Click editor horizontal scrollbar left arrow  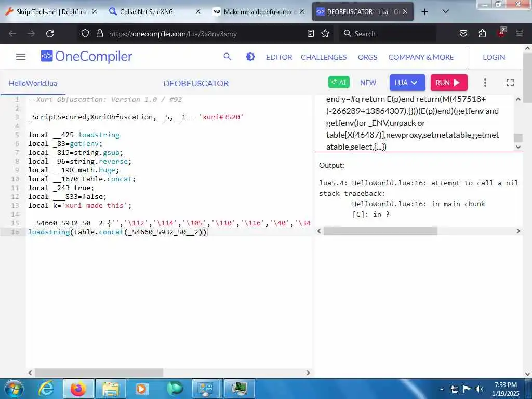pyautogui.click(x=30, y=373)
